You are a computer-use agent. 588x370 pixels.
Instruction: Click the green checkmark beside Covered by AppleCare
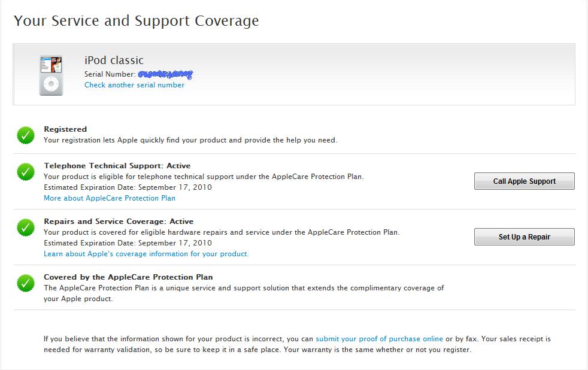point(25,283)
